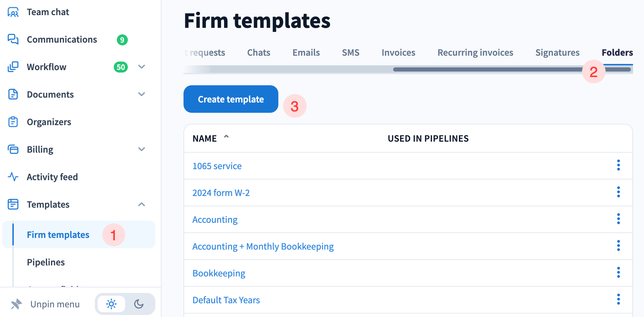Open the three-dot menu for Accounting row

(618, 219)
